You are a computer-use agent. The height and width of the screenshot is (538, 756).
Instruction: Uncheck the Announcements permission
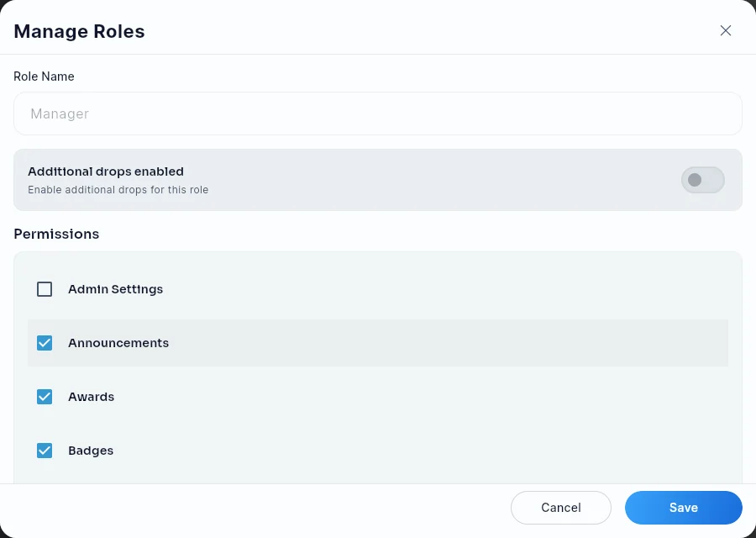click(x=45, y=343)
